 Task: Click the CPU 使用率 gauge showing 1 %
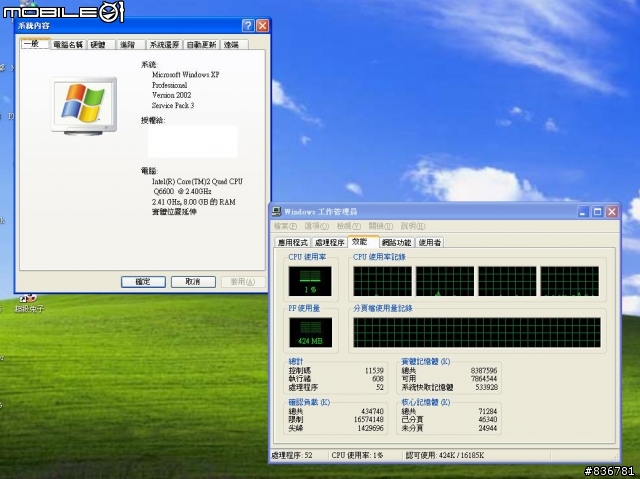click(310, 281)
